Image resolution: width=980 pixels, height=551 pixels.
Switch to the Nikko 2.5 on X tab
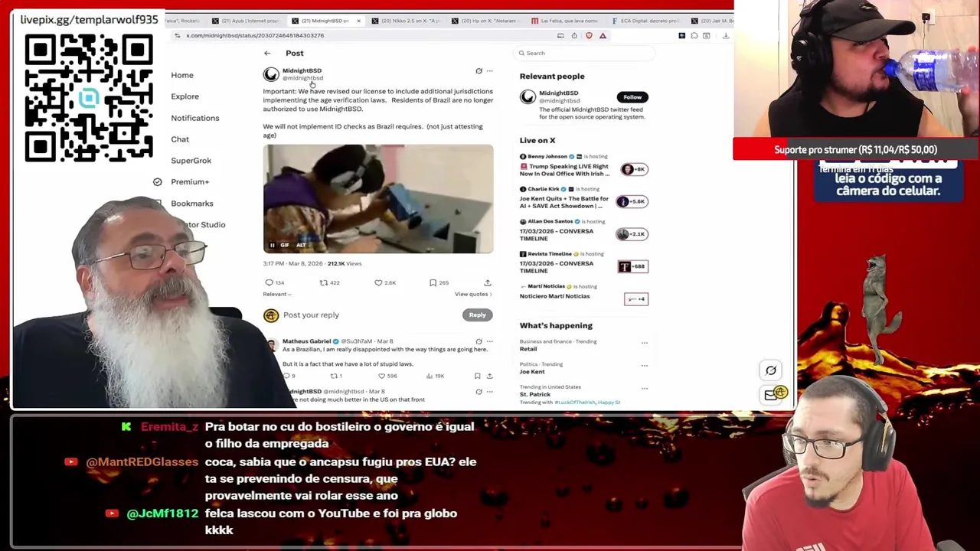(x=408, y=21)
